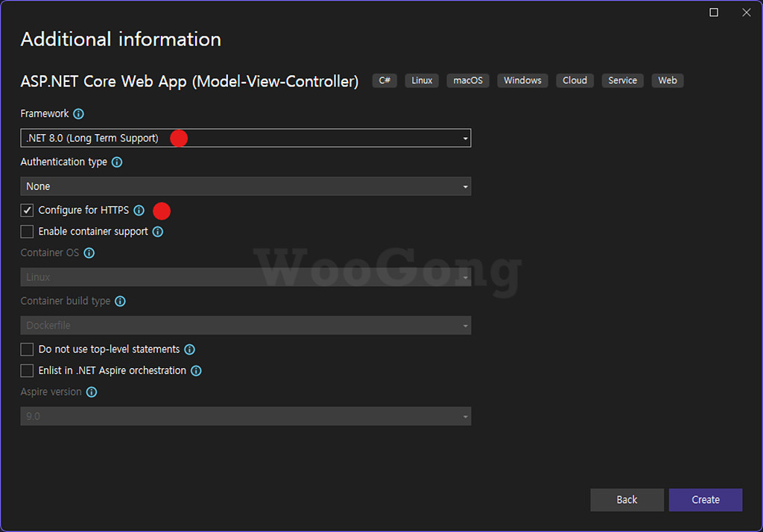Check Do not use top-level statements
The width and height of the screenshot is (763, 532).
pos(28,349)
